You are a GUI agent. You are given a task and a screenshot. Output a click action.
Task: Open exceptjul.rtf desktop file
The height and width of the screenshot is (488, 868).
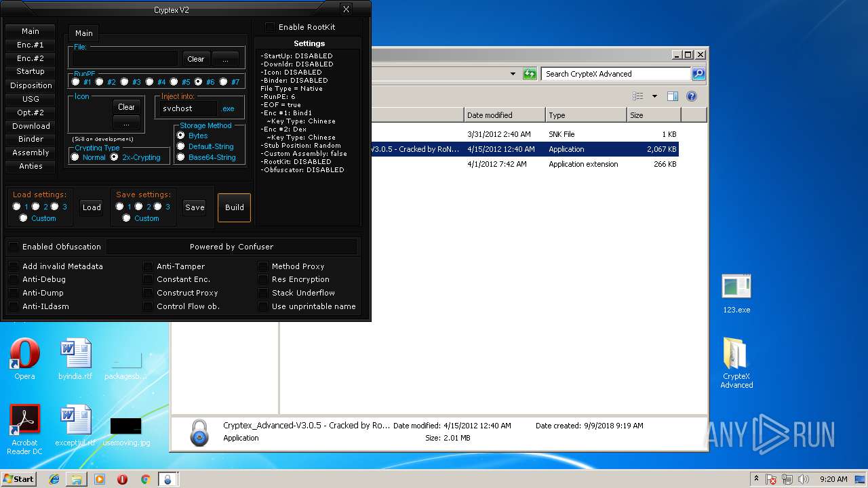coord(75,426)
